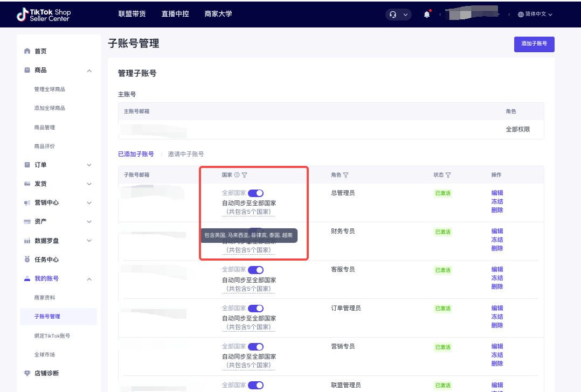The height and width of the screenshot is (392, 581).
Task: Click 编辑 for the 总管理员 row
Action: pyautogui.click(x=497, y=192)
